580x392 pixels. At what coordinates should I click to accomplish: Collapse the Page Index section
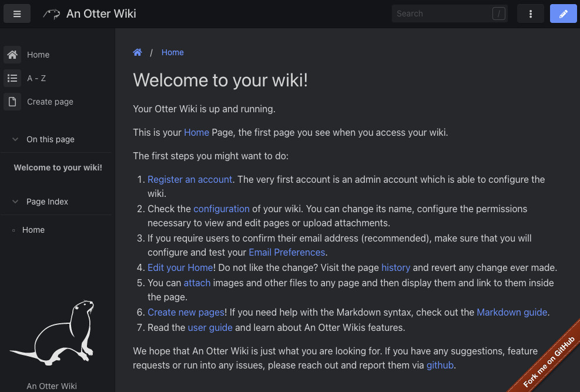point(16,202)
